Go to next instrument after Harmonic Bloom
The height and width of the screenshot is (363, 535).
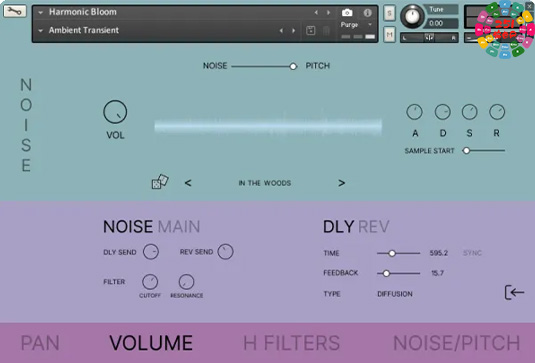(328, 13)
